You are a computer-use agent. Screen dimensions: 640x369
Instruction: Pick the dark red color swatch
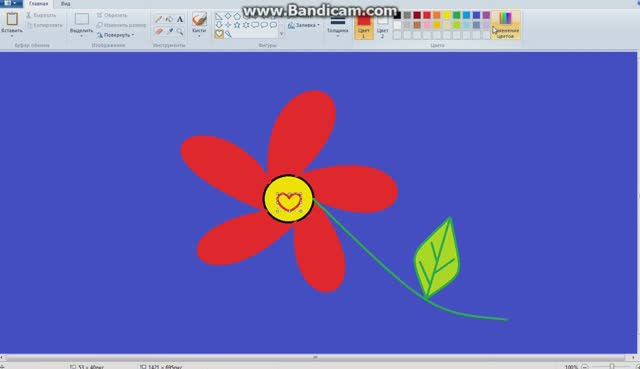[417, 15]
